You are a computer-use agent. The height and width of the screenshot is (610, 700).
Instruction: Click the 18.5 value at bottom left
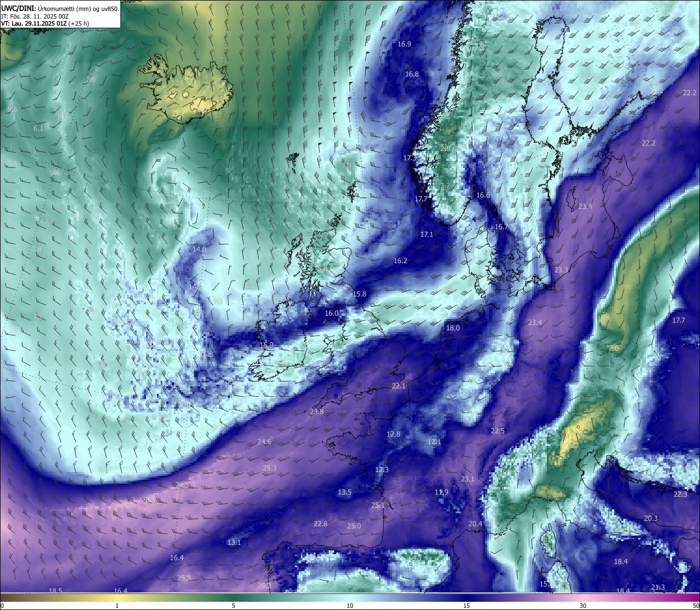[55, 591]
